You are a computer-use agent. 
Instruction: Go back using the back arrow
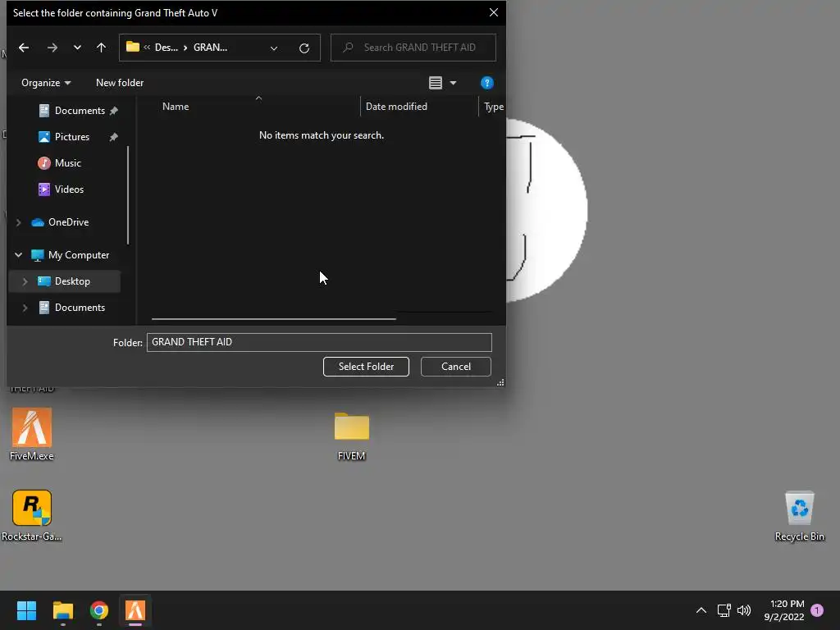(24, 48)
